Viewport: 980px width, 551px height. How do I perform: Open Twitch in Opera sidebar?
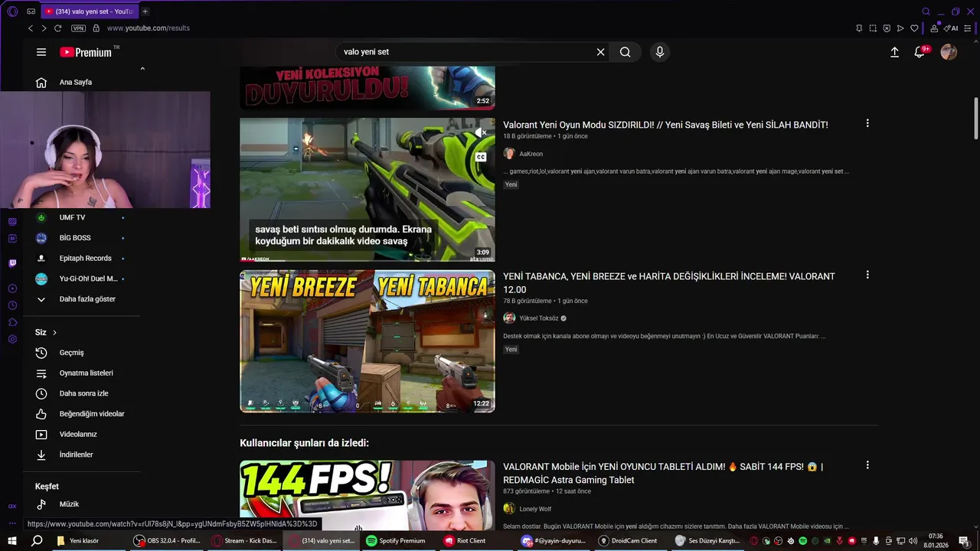pyautogui.click(x=12, y=263)
